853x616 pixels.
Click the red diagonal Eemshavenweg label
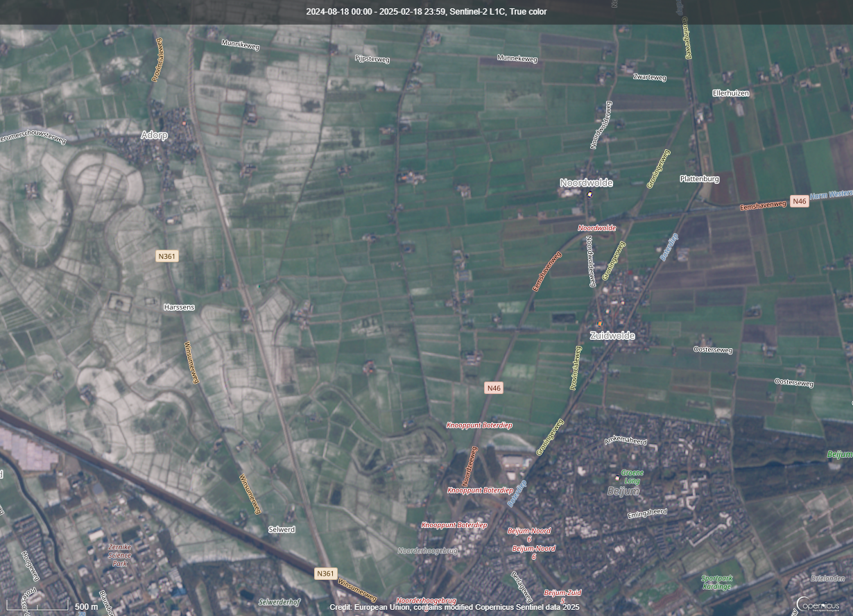[x=546, y=271]
